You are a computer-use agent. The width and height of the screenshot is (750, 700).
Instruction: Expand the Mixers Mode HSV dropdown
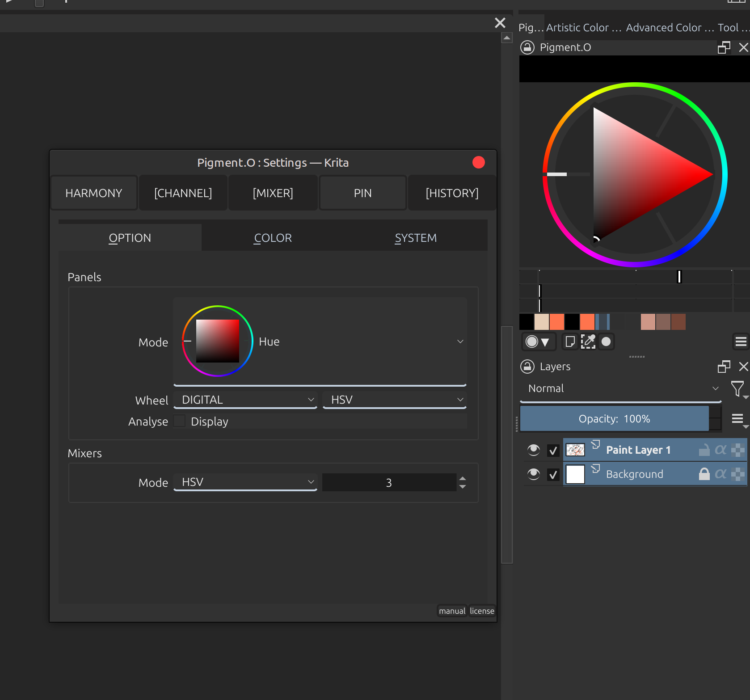coord(245,482)
